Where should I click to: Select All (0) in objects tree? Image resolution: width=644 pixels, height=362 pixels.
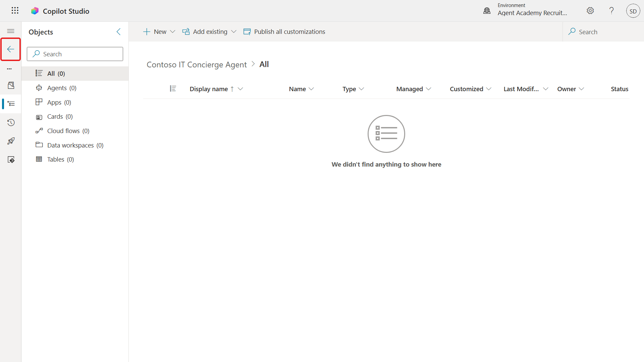click(x=75, y=73)
